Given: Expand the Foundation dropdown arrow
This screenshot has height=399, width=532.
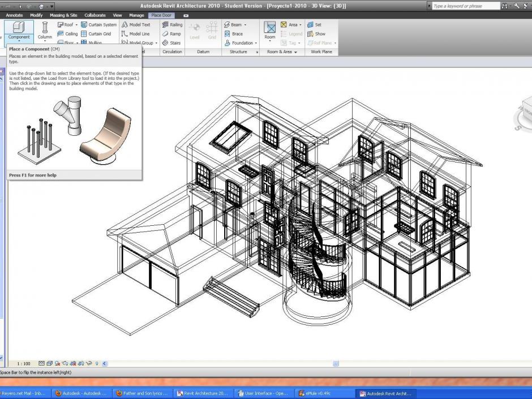Looking at the screenshot, I should [256, 43].
